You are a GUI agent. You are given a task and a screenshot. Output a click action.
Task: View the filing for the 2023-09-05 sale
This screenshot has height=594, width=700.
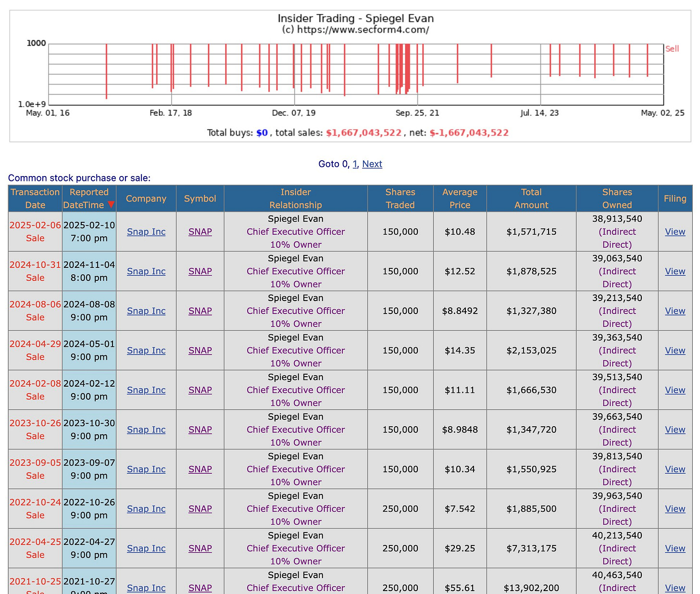(675, 469)
